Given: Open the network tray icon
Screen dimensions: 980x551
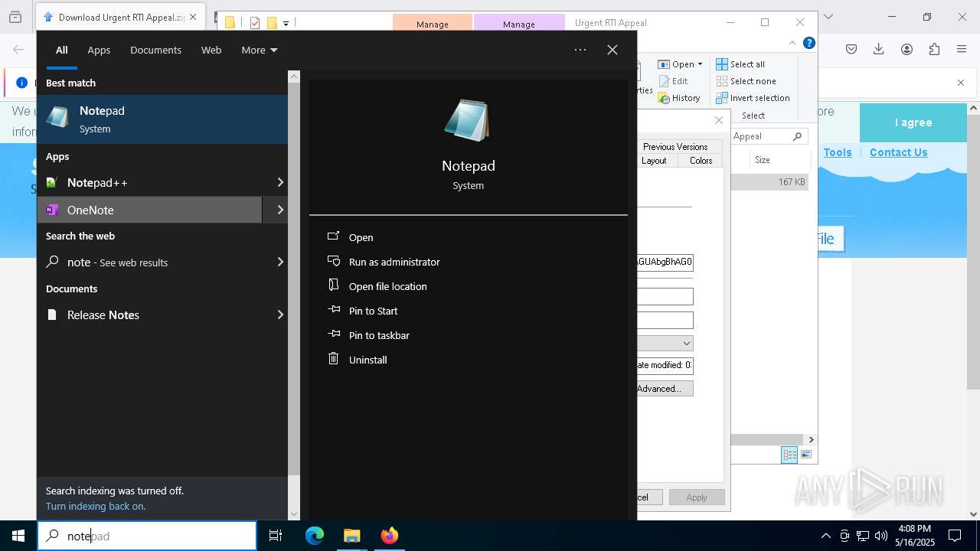Looking at the screenshot, I should 863,536.
